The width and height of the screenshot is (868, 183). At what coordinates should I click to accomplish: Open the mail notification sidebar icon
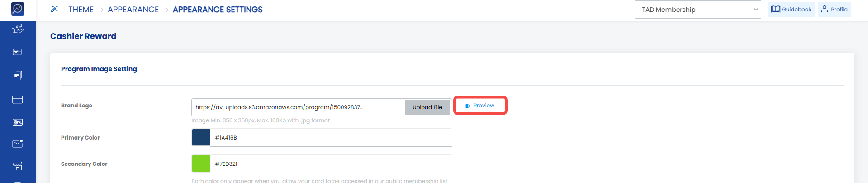click(x=18, y=144)
